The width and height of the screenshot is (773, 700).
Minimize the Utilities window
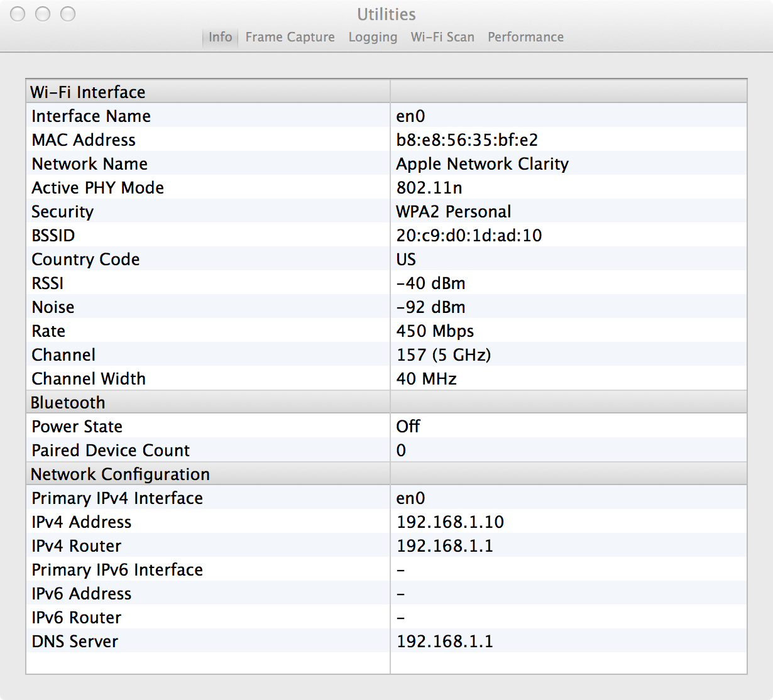(x=43, y=14)
